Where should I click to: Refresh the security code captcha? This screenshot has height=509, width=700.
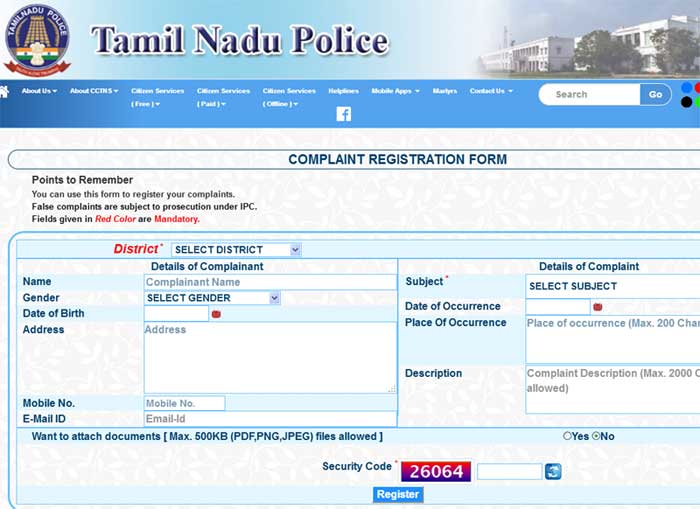[553, 471]
